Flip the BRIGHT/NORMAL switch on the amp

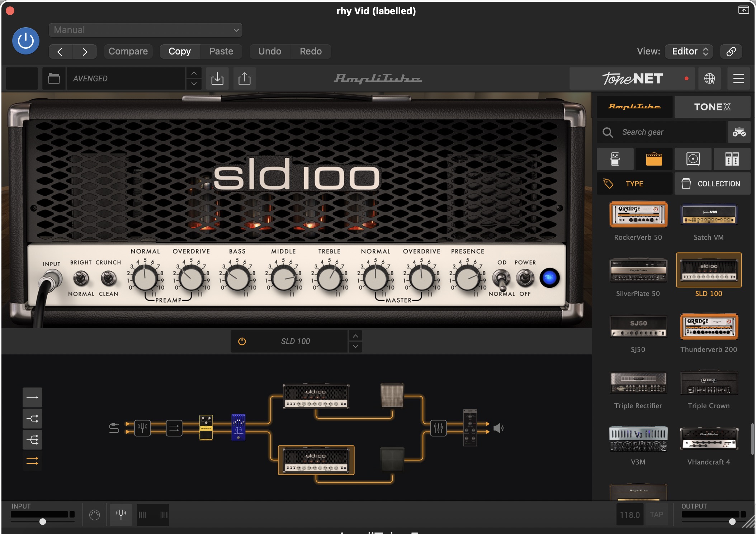point(81,278)
